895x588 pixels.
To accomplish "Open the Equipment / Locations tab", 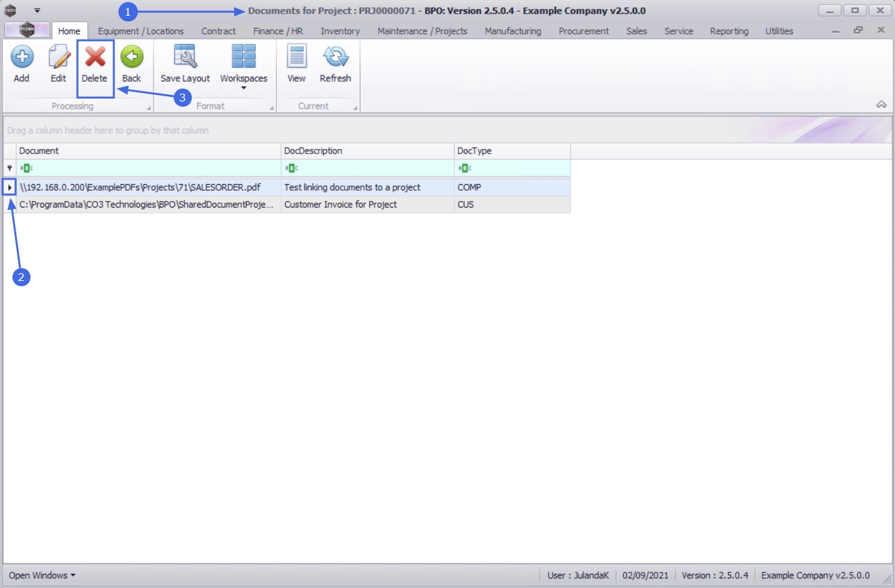I will 140,31.
